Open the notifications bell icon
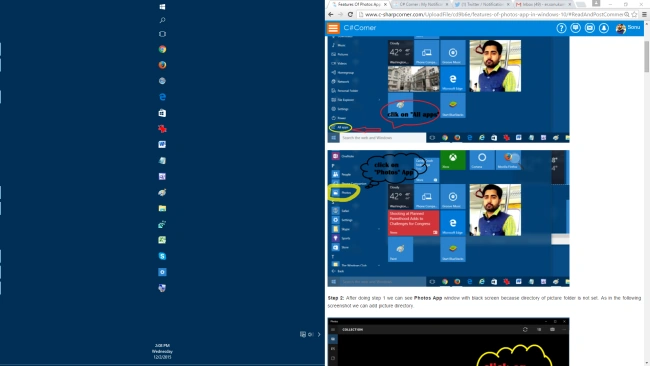650x366 pixels. click(x=604, y=28)
